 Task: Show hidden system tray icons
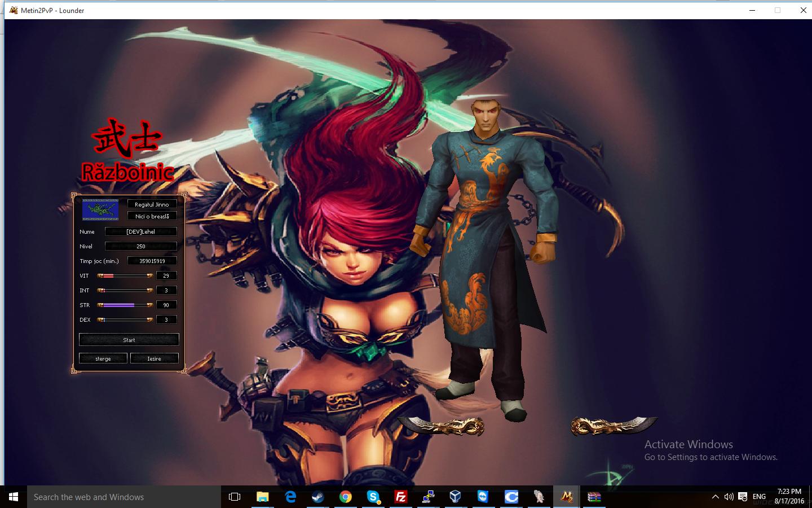(715, 497)
